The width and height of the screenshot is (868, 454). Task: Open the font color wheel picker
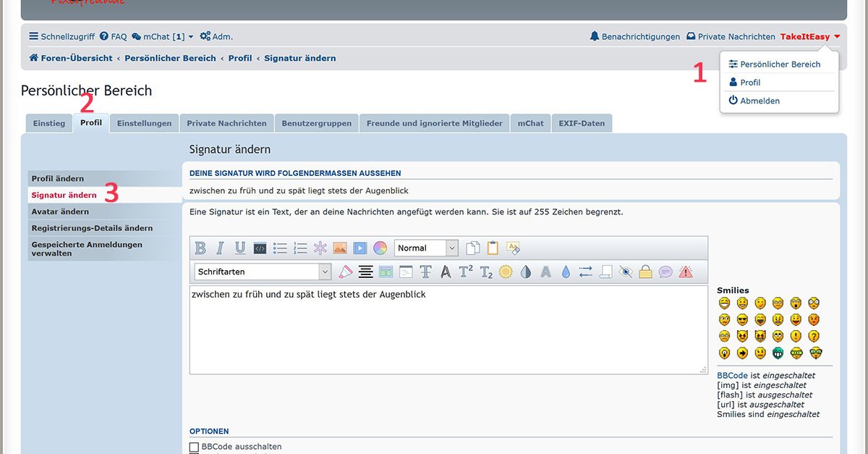(x=380, y=248)
